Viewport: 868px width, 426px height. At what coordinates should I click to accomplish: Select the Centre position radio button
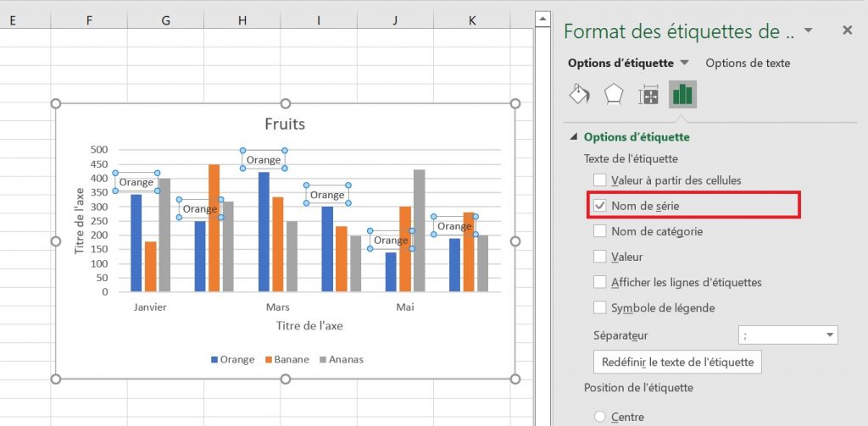pos(599,418)
